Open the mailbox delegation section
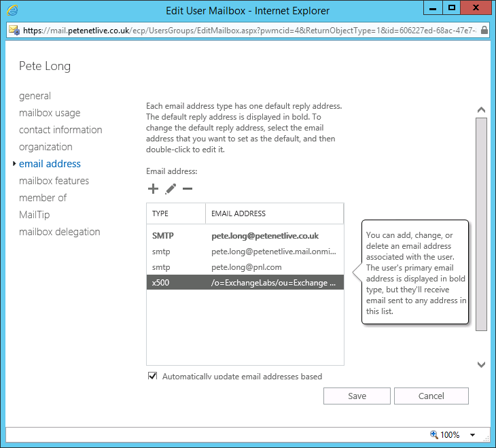The image size is (496, 448). pos(60,232)
